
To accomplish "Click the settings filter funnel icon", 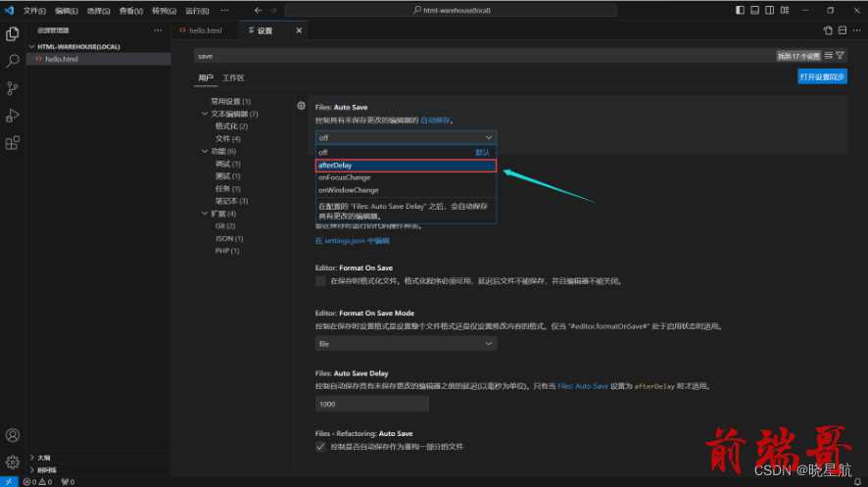I will (840, 55).
